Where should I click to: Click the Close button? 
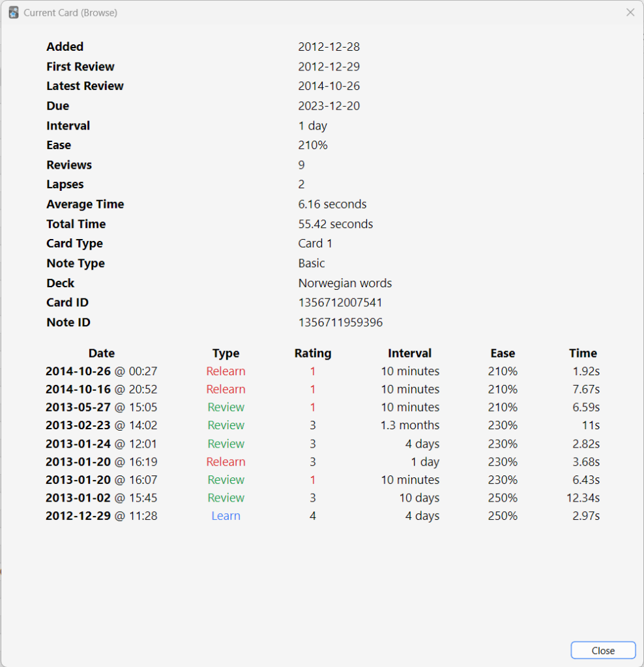pos(603,651)
